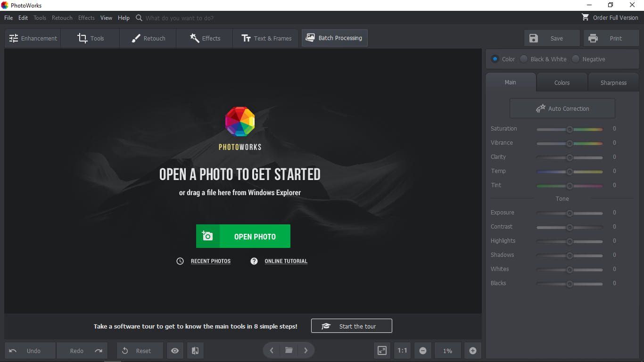Click the Clarity slider handle
The image size is (644, 362).
570,157
